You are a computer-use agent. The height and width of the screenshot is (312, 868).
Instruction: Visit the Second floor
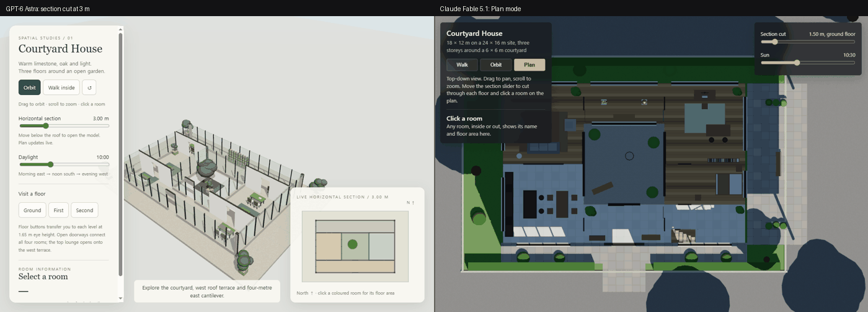(x=85, y=210)
